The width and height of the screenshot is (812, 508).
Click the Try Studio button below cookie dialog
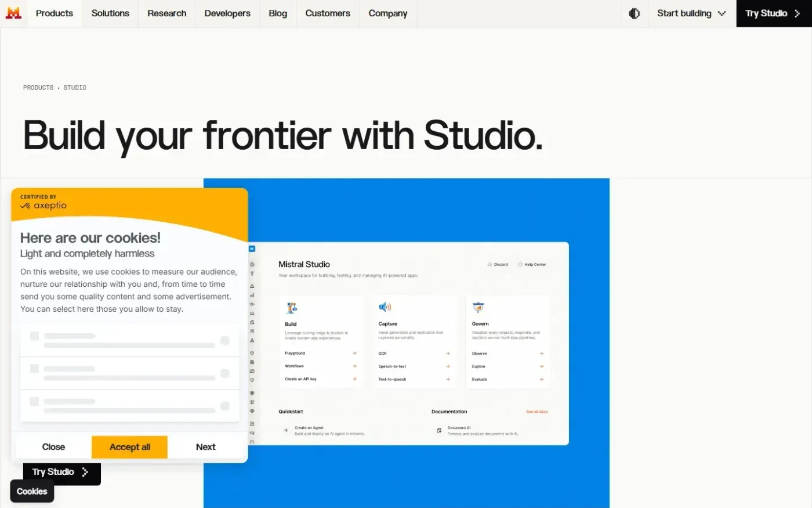(61, 473)
